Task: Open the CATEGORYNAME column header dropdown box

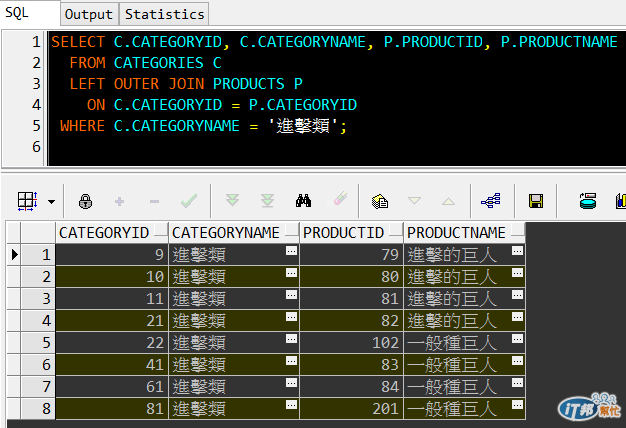Action: (x=291, y=230)
